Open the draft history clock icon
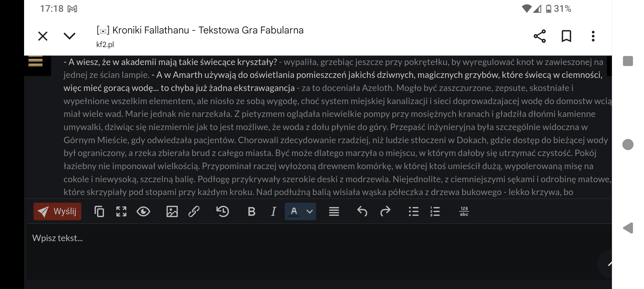This screenshot has height=289, width=644. pyautogui.click(x=223, y=211)
